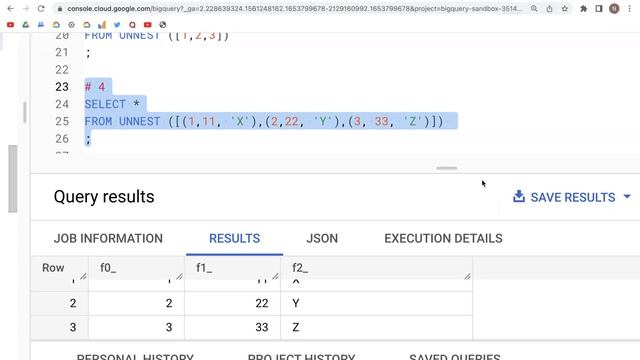Open the multicolor Google Cloud bookmark
This screenshot has height=360, width=640.
click(56, 25)
